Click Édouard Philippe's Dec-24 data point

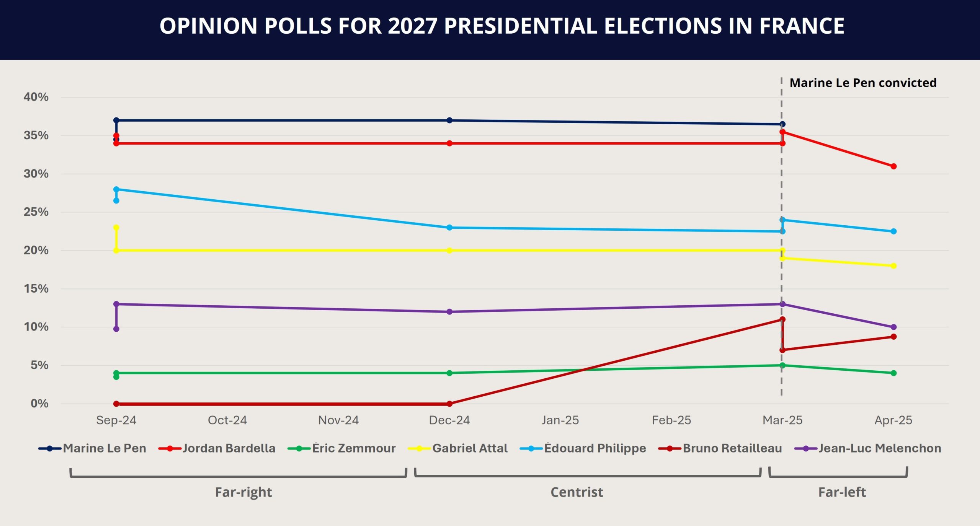(449, 228)
